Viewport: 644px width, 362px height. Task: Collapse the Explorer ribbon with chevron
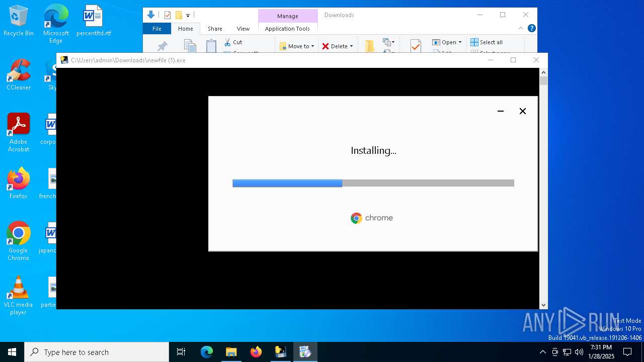tap(521, 29)
